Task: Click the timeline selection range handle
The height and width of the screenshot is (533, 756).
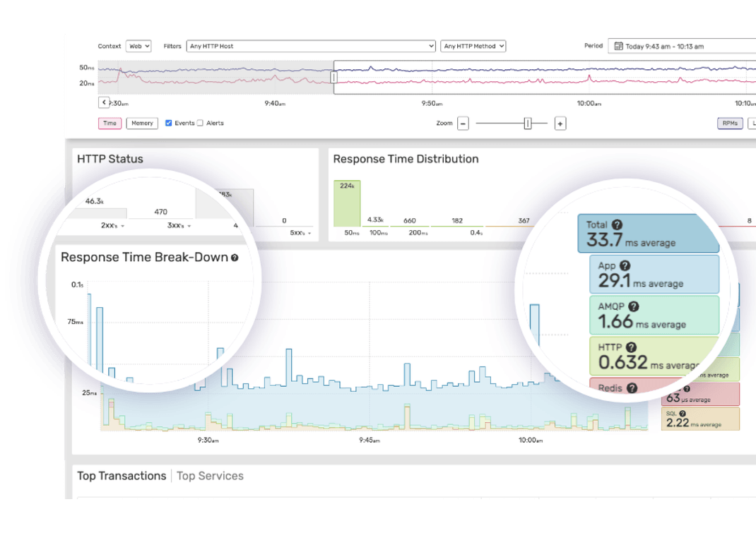Action: 333,77
